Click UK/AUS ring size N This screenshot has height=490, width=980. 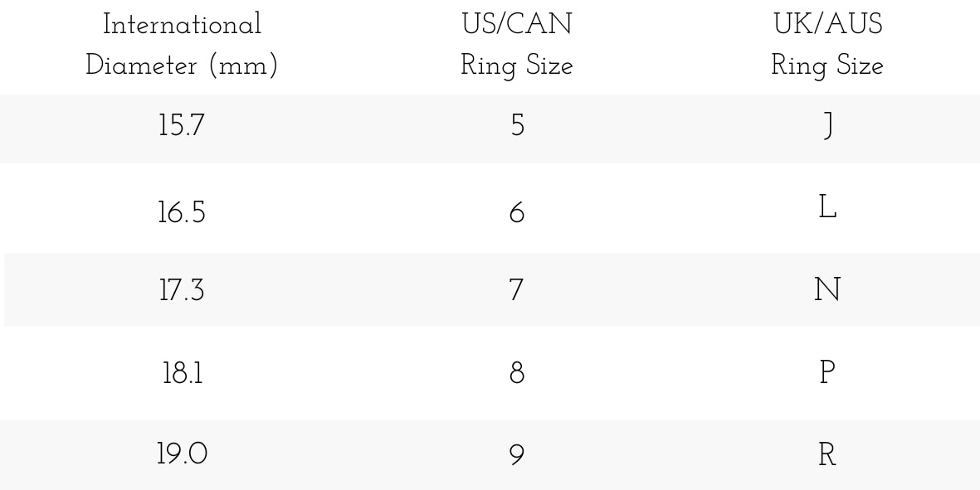coord(827,290)
